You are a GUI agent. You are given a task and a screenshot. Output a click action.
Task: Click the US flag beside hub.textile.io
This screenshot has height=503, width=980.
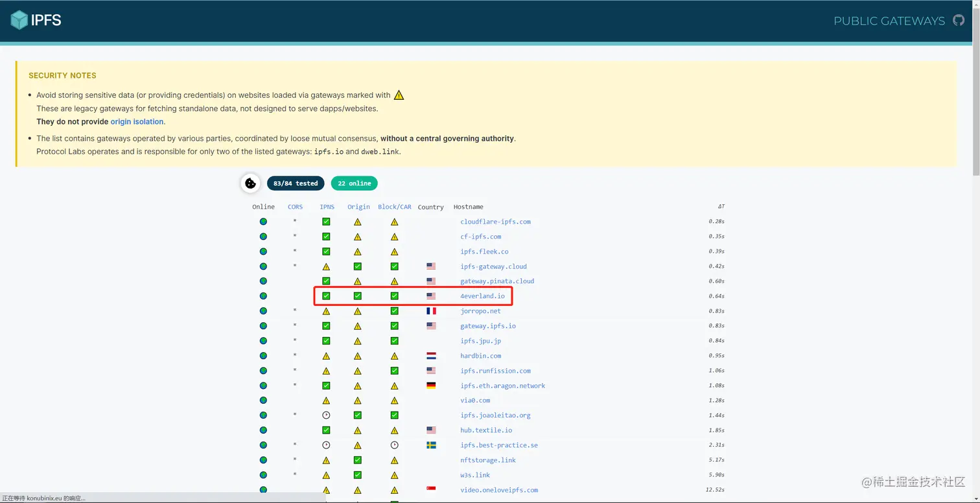tap(431, 430)
